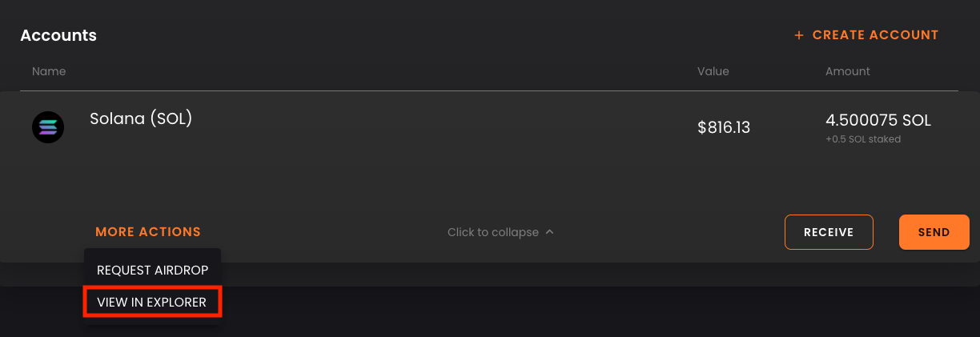The image size is (980, 337).
Task: Click the plus icon beside Create Account
Action: coord(798,35)
